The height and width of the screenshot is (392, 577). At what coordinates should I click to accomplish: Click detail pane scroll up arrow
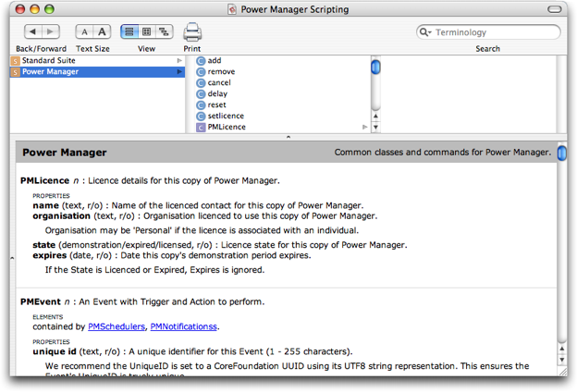tap(562, 349)
